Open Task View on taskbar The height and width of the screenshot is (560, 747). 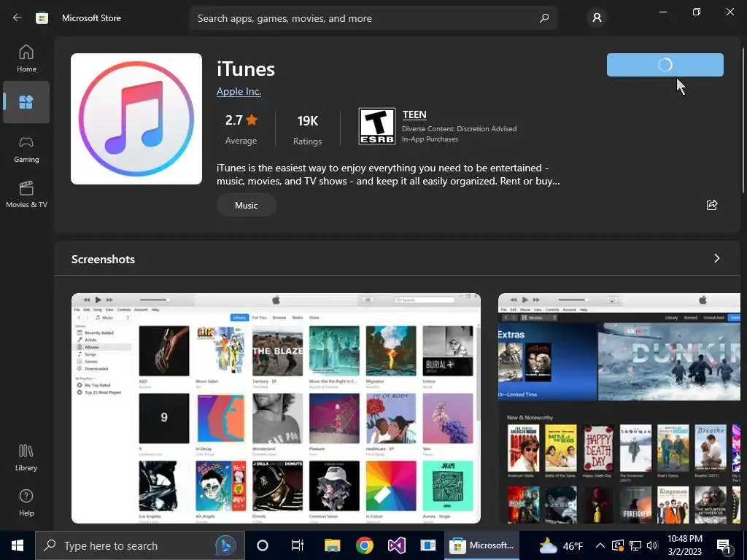[x=298, y=545]
